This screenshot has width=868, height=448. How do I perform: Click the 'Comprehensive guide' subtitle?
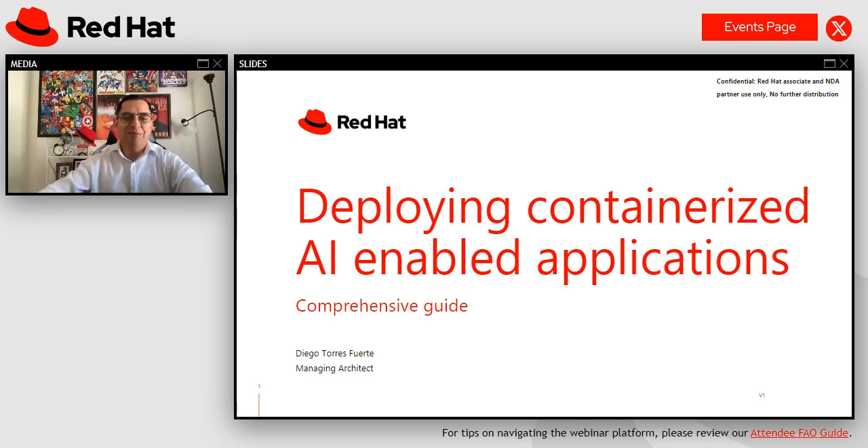click(x=382, y=306)
